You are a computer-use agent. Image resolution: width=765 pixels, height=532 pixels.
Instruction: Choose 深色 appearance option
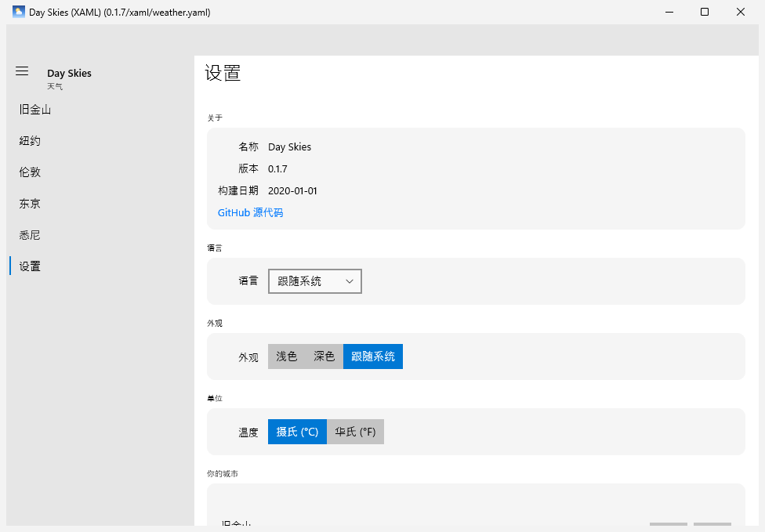click(x=324, y=356)
